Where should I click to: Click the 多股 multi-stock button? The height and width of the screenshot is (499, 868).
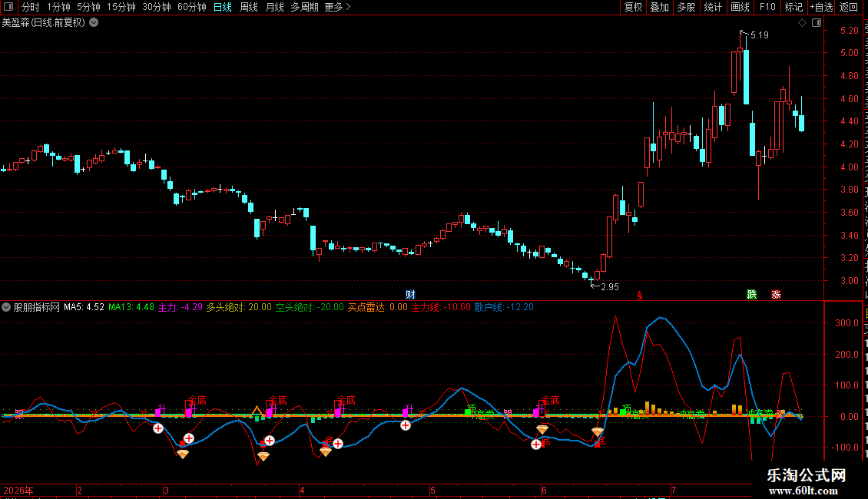(687, 7)
